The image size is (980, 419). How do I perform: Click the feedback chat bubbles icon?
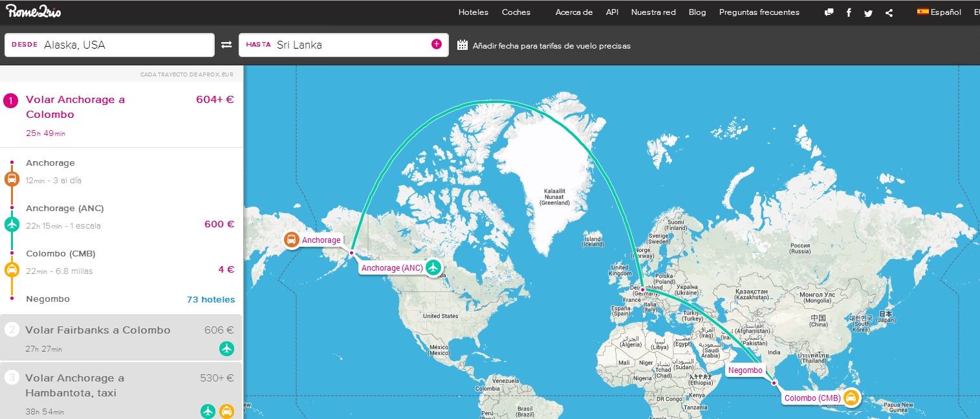click(829, 12)
